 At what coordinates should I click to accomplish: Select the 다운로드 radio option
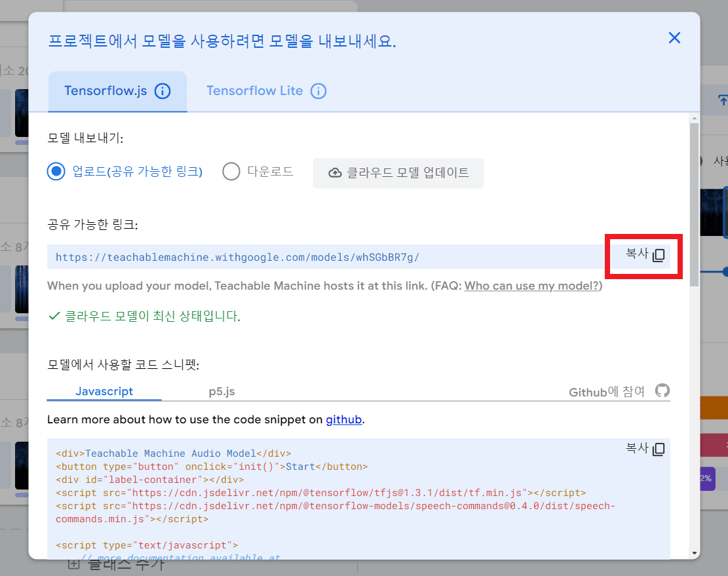click(231, 171)
